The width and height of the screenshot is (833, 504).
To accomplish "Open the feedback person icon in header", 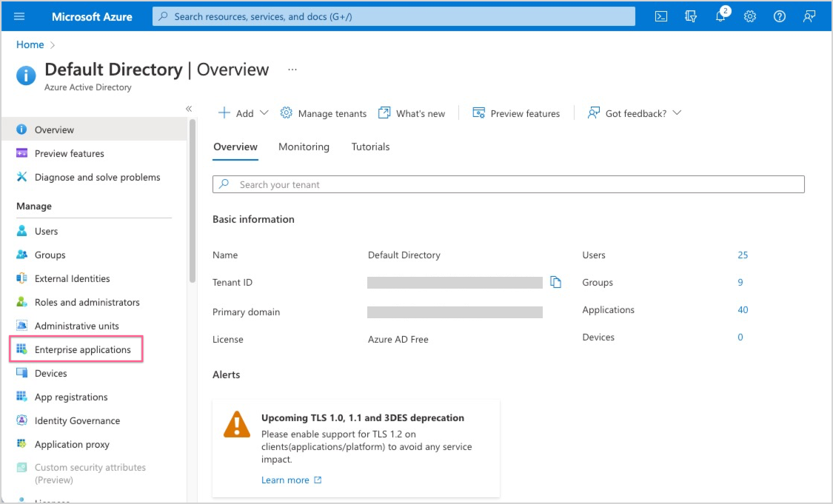I will 809,16.
